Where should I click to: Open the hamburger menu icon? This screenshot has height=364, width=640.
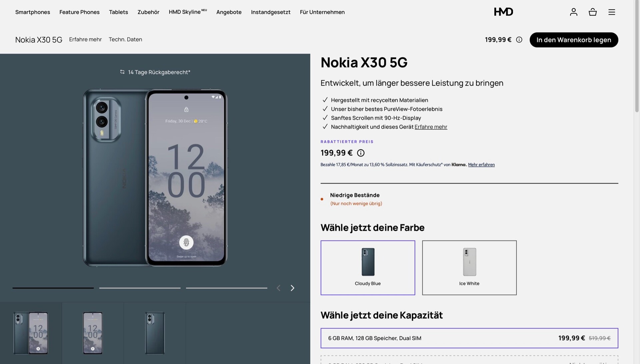click(x=611, y=12)
